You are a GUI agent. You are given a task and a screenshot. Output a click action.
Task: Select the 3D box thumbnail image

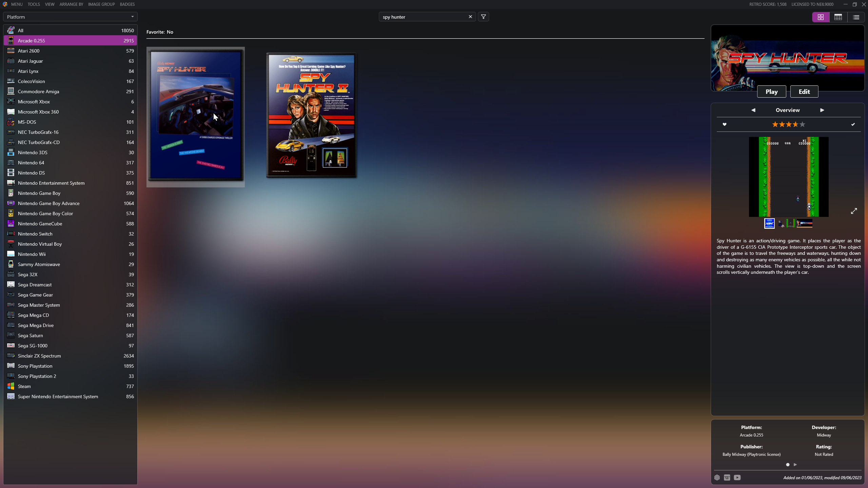click(x=781, y=223)
